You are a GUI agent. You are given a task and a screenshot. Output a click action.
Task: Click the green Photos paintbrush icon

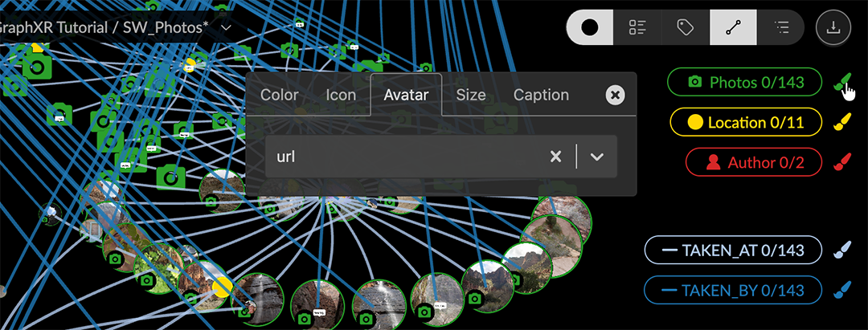click(x=841, y=82)
